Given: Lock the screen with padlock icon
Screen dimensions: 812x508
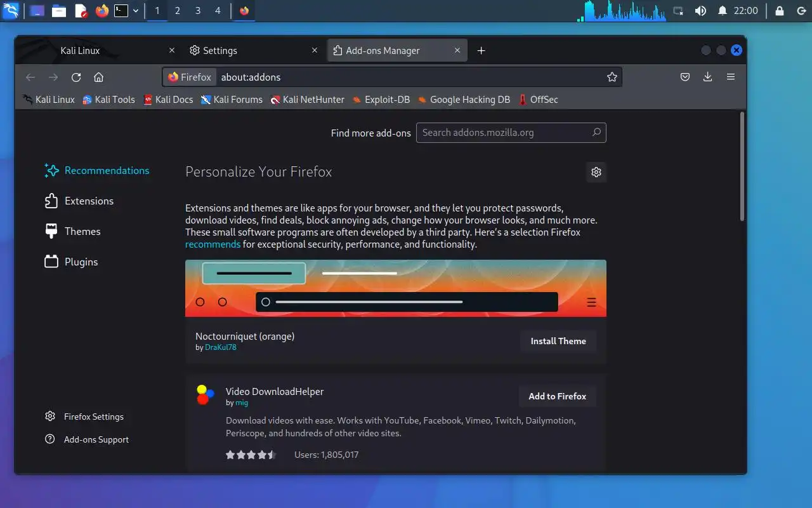Looking at the screenshot, I should coord(780,11).
